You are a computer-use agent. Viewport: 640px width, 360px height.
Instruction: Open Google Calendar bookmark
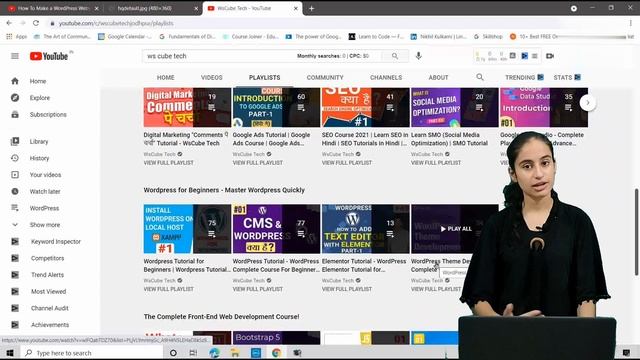click(125, 37)
